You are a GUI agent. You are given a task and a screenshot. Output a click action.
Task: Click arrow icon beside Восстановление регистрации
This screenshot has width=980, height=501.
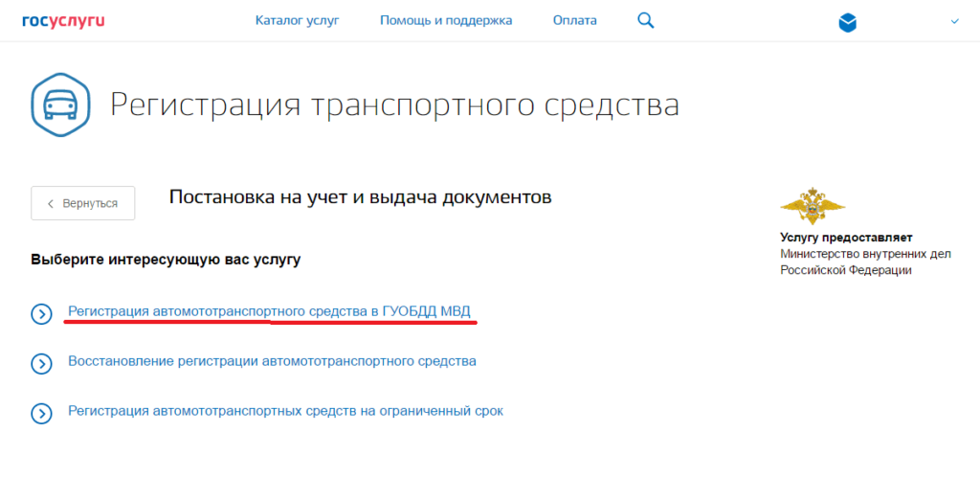coord(42,364)
